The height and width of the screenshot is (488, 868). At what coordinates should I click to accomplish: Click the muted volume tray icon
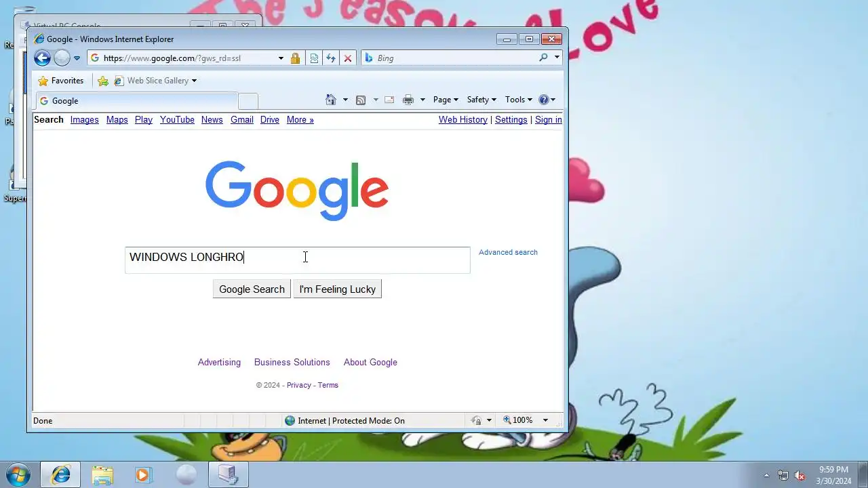(x=800, y=476)
